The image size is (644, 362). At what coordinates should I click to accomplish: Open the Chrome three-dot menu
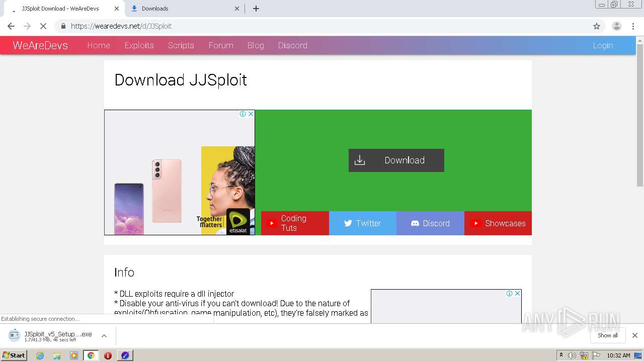tap(633, 26)
